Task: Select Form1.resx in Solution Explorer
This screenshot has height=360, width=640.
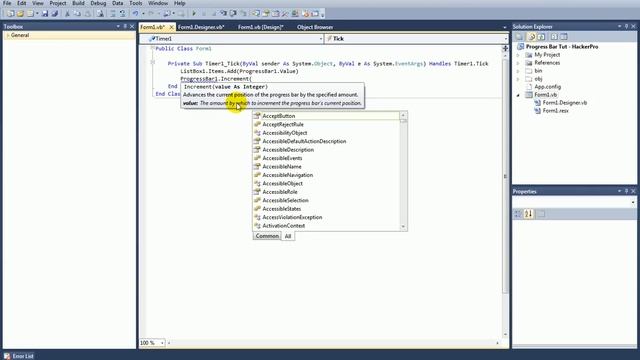Action: (x=556, y=111)
